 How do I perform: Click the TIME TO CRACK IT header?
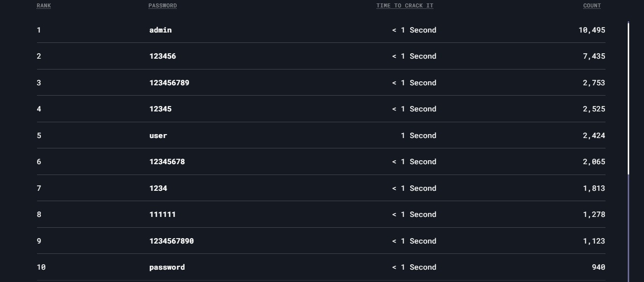405,6
